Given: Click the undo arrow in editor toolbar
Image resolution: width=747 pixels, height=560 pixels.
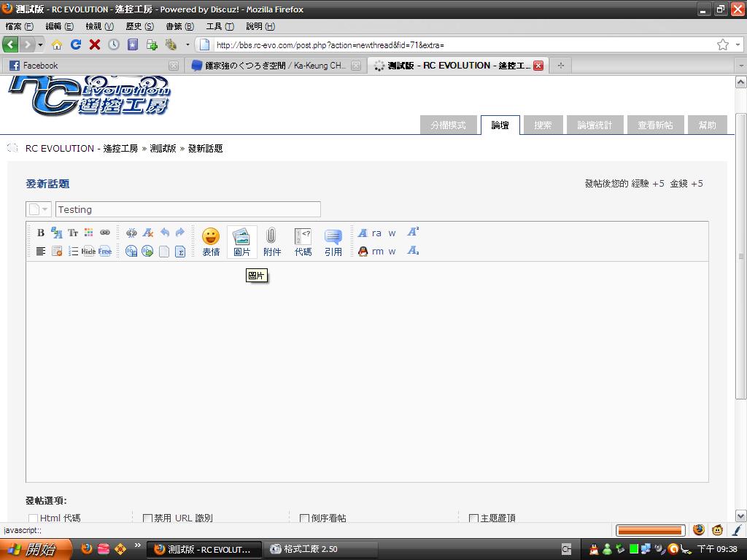Looking at the screenshot, I should [165, 233].
